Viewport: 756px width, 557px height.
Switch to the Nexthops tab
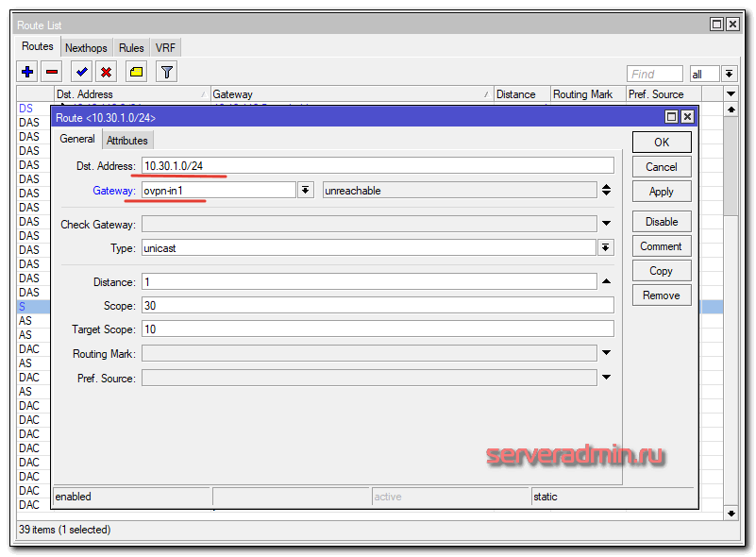pyautogui.click(x=86, y=48)
